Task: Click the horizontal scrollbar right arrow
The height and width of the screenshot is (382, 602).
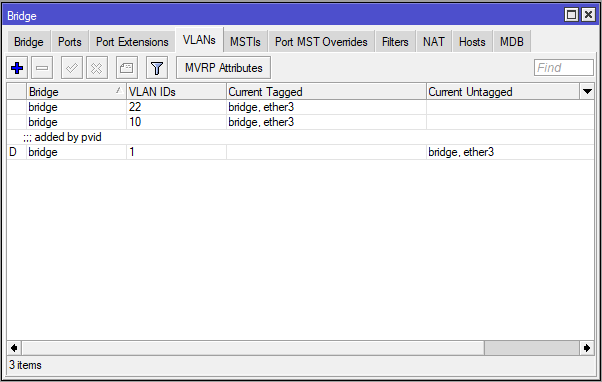Action: [x=587, y=348]
